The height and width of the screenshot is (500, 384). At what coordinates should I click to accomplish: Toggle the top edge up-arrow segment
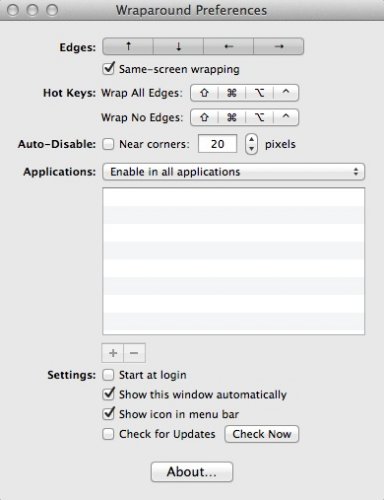[x=128, y=46]
